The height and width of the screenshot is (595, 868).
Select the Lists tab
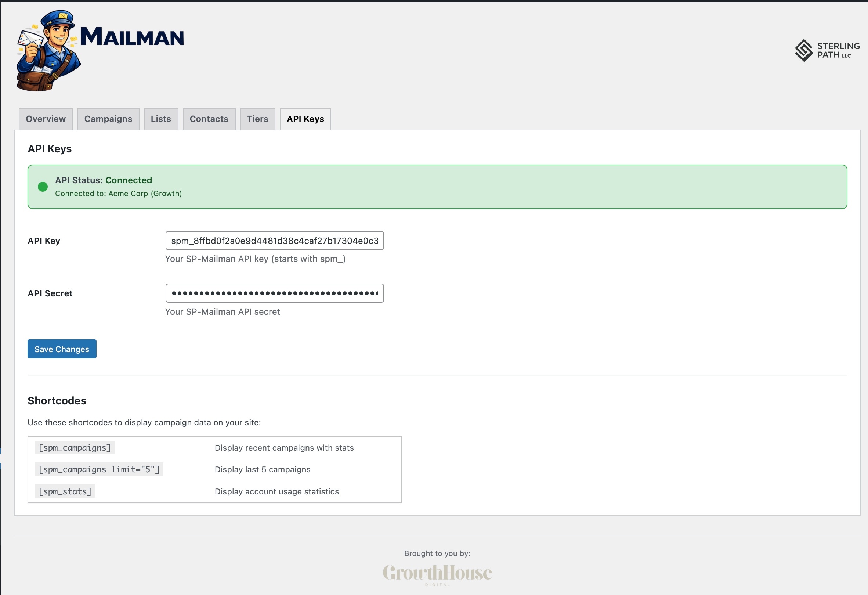pos(160,119)
